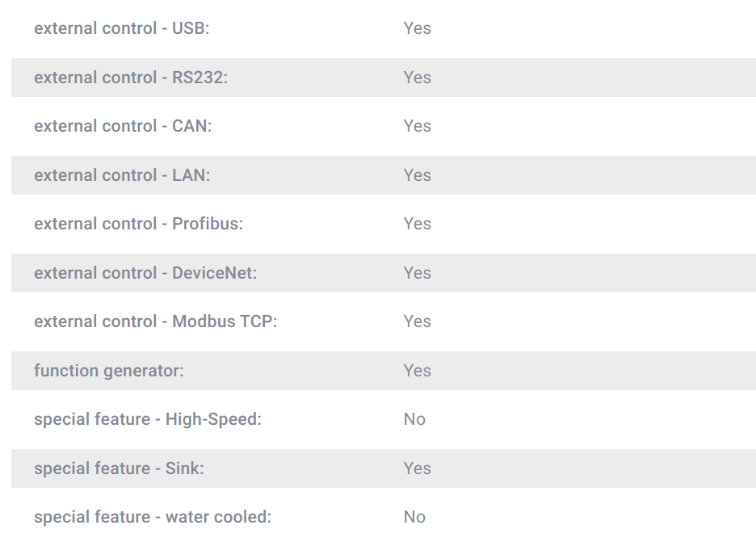The width and height of the screenshot is (756, 546).
Task: Click the special feature - High-Speed label
Action: pos(148,420)
